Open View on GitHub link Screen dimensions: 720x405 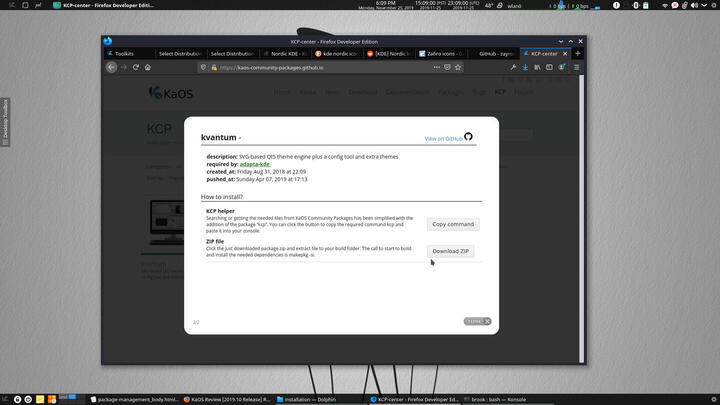pos(443,139)
